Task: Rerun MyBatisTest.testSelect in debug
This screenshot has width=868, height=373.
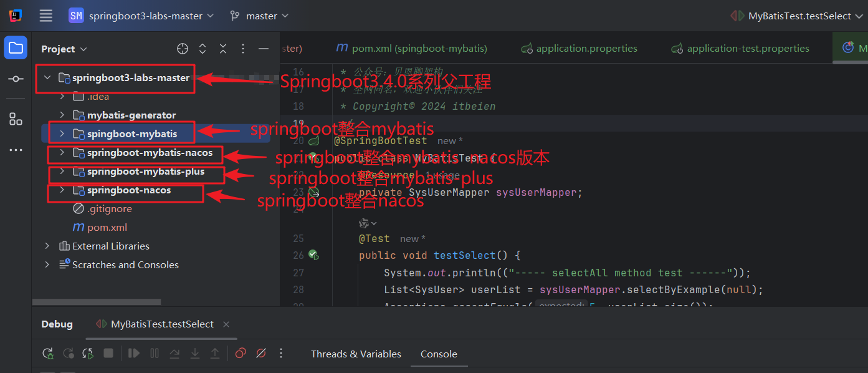Action: pyautogui.click(x=48, y=354)
